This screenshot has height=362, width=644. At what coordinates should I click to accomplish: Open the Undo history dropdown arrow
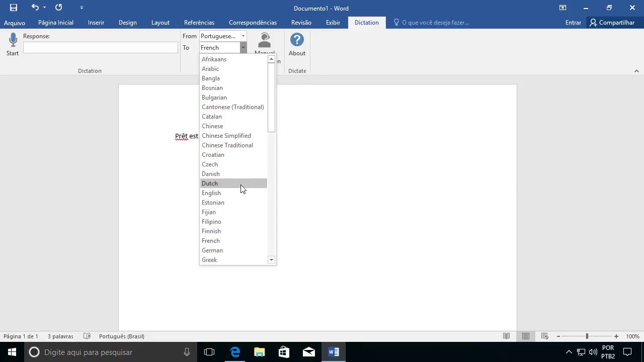click(x=44, y=8)
